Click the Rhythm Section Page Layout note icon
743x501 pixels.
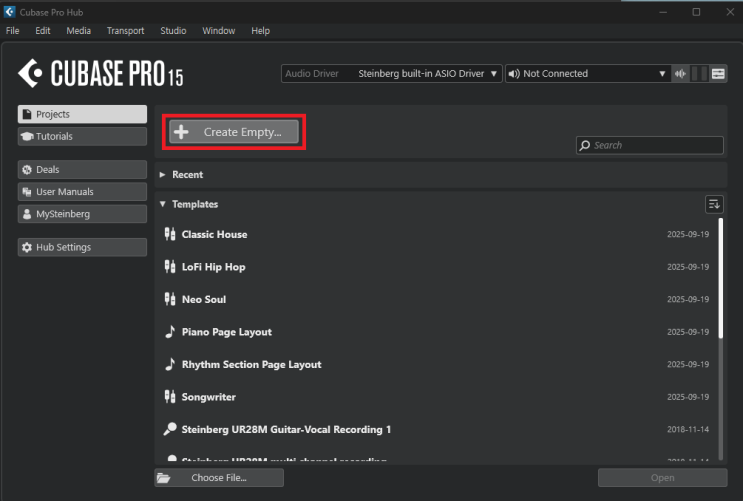(170, 364)
